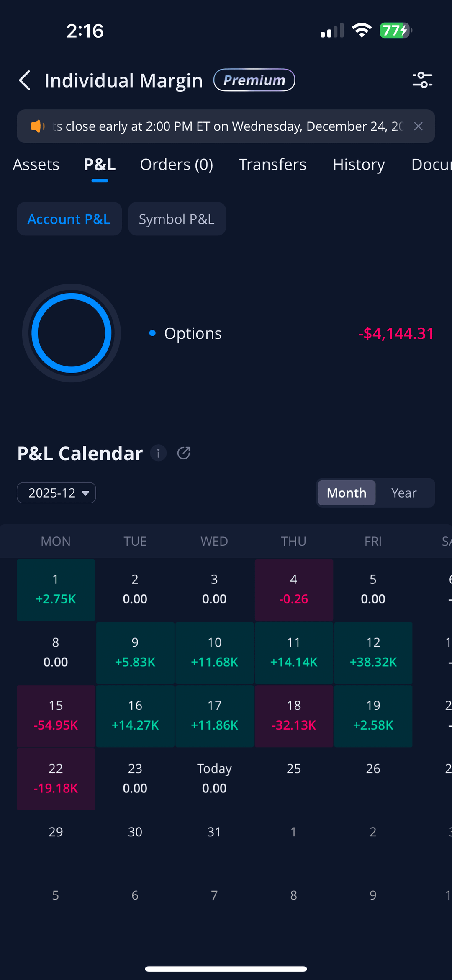Screen dimensions: 452x980
Task: Select the Account P&L view
Action: click(x=69, y=219)
